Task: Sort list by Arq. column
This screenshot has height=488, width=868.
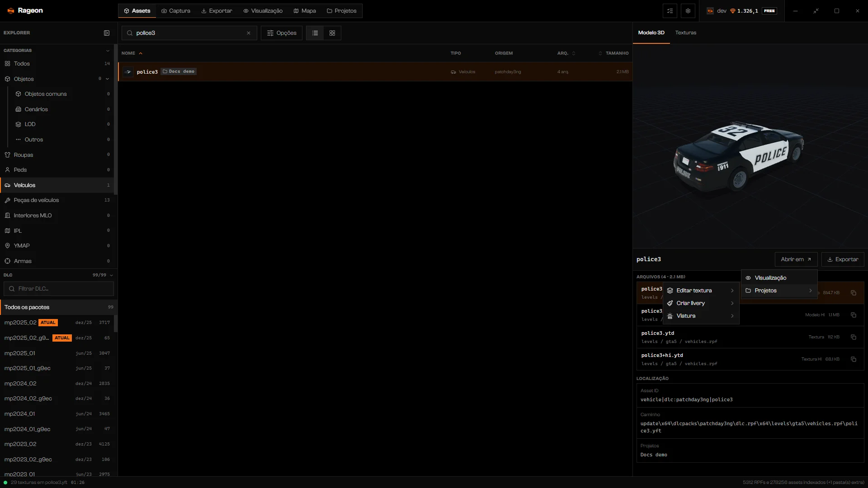Action: coord(566,53)
